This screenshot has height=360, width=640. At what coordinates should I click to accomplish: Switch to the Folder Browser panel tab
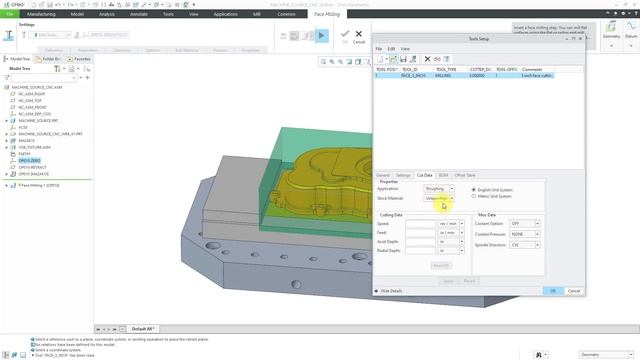click(x=48, y=59)
